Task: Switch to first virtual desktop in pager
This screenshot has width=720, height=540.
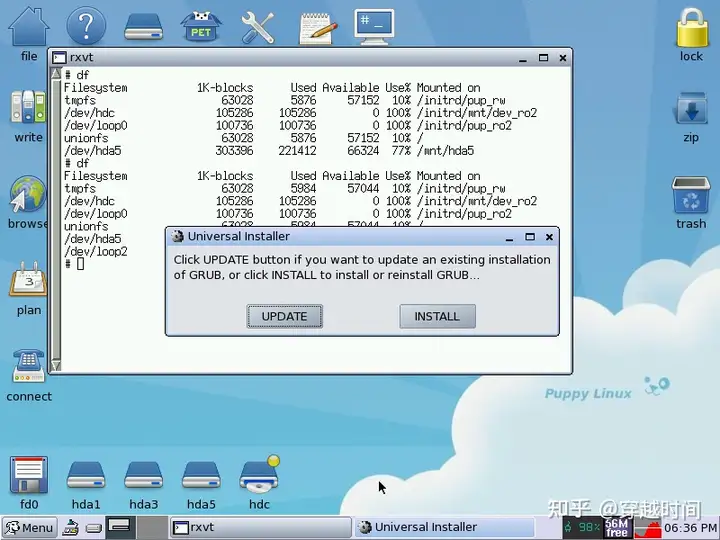Action: click(120, 527)
